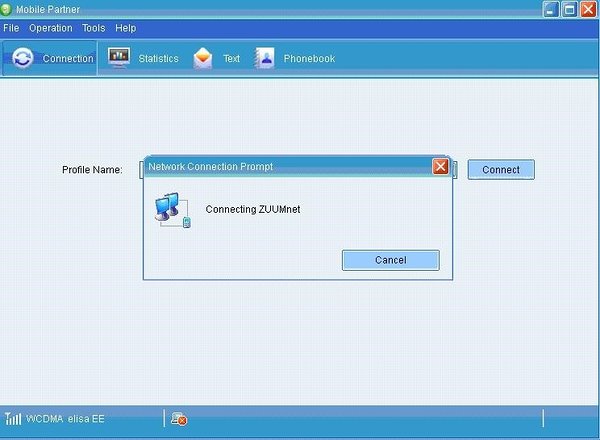This screenshot has height=440, width=600.
Task: Click the Statistics monitor chart icon
Action: tap(119, 58)
